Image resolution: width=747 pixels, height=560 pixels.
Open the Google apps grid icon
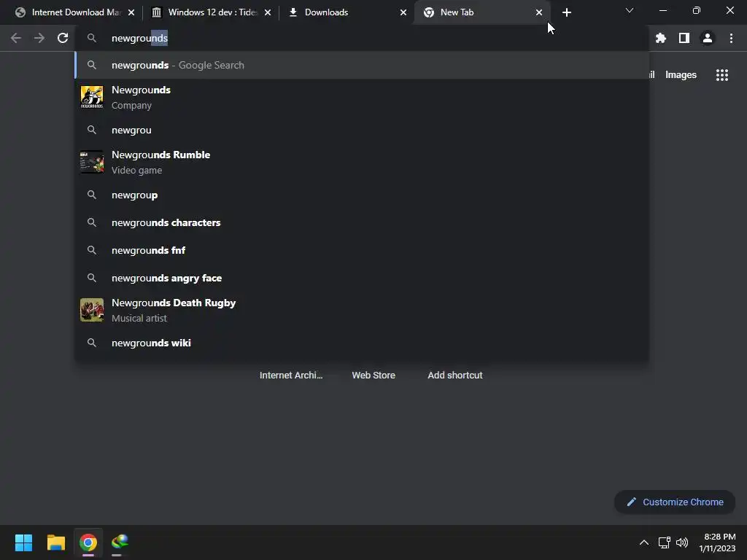721,75
